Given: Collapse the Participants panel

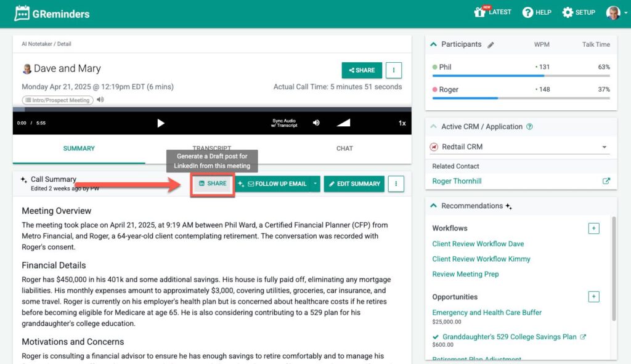Looking at the screenshot, I should pos(434,44).
